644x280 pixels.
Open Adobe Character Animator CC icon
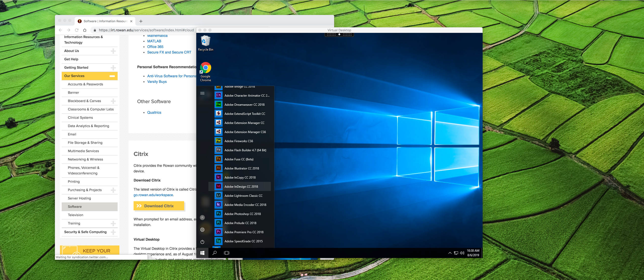[x=218, y=95]
